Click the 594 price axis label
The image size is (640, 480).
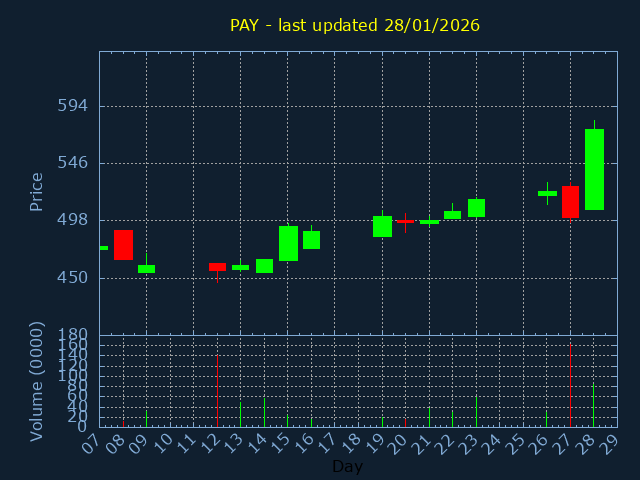click(71, 106)
